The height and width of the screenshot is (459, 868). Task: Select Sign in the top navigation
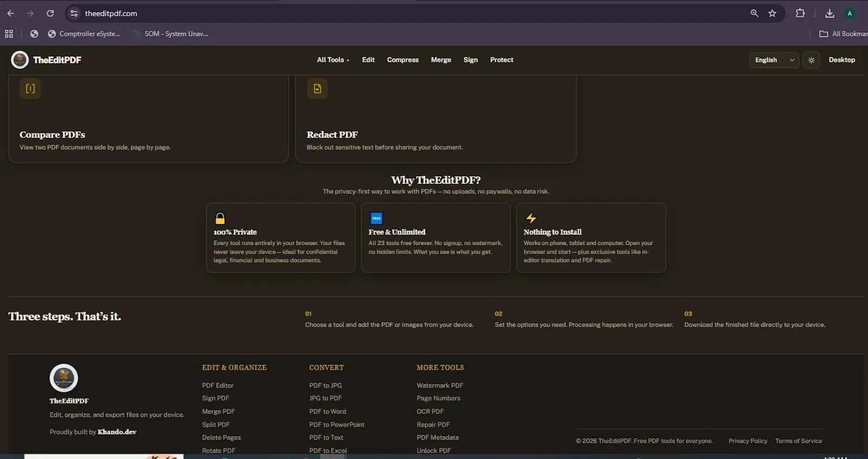[x=471, y=60]
